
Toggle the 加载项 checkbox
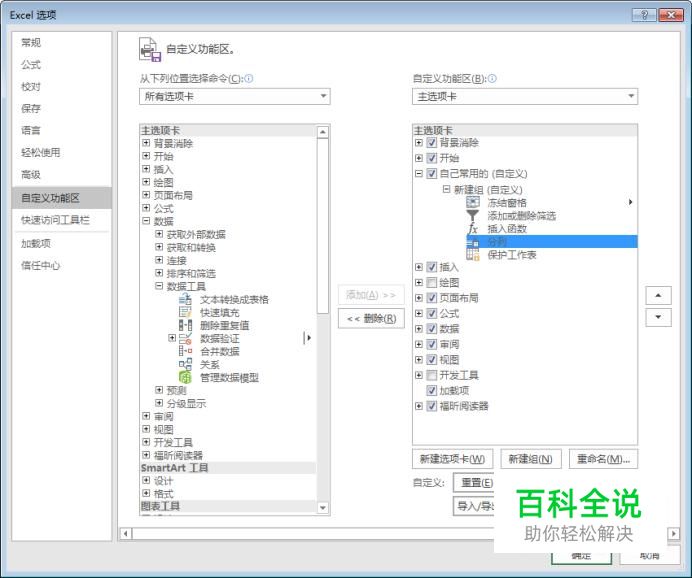[432, 390]
